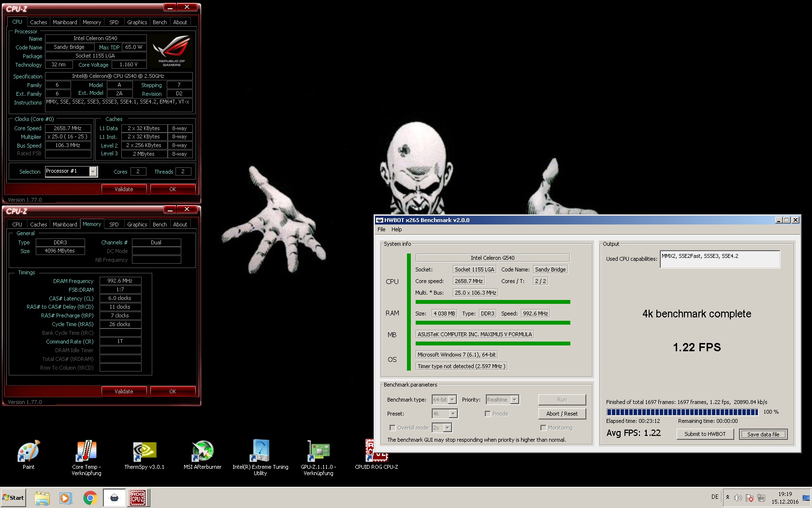Open the File menu in HWBOT
812x508 pixels.
tap(381, 229)
